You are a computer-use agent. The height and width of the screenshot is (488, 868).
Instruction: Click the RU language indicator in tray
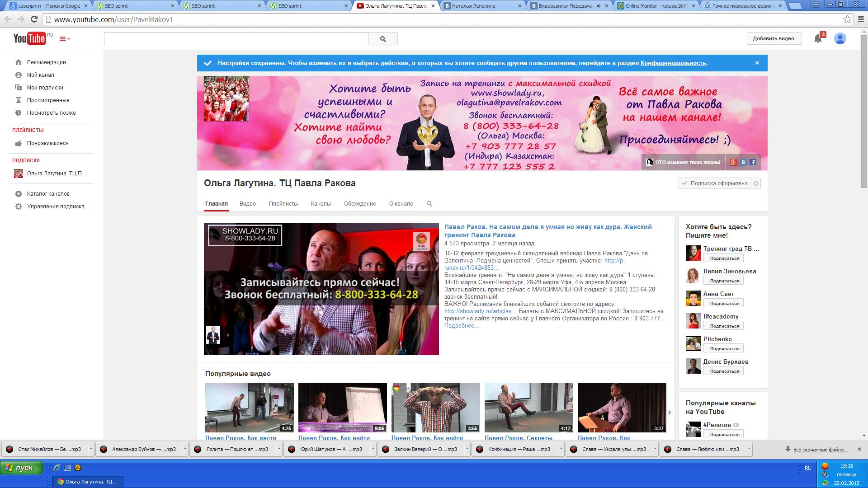pos(807,469)
